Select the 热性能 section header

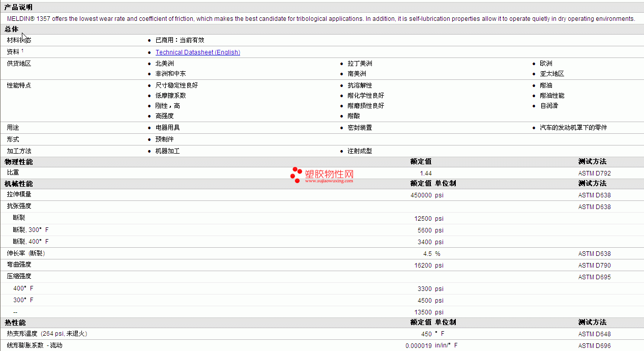(x=15, y=323)
